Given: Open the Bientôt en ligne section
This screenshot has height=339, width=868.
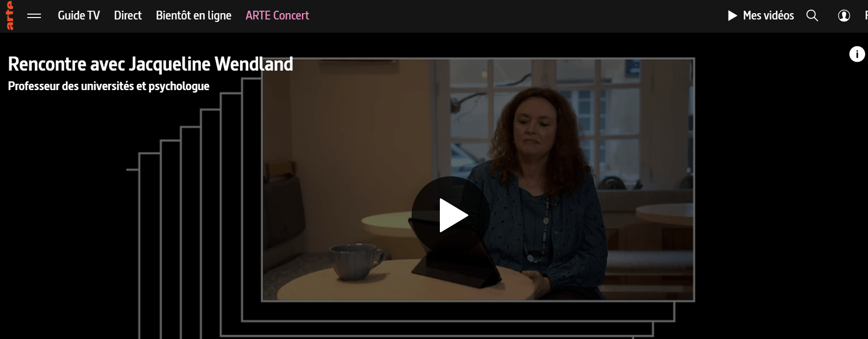Looking at the screenshot, I should (194, 16).
